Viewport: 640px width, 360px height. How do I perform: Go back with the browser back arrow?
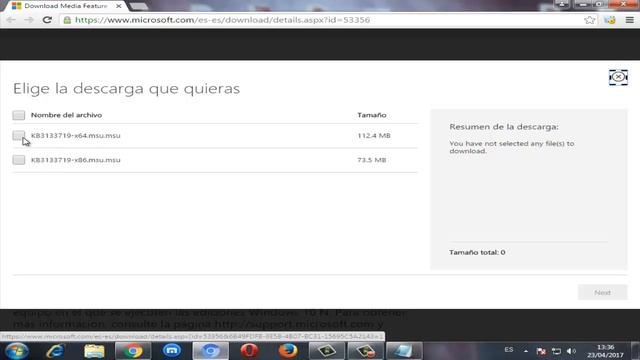pos(11,20)
